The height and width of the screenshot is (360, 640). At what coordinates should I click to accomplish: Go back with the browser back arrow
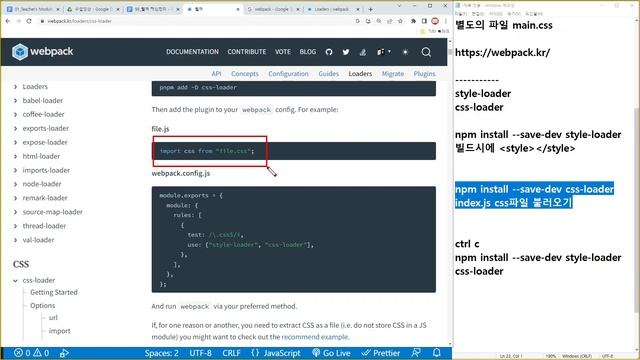pos(8,21)
